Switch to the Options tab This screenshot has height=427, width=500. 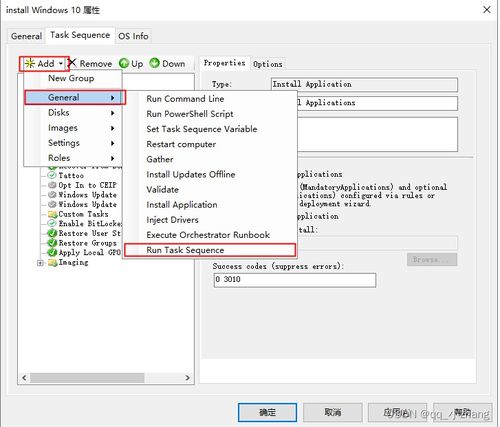tap(268, 64)
